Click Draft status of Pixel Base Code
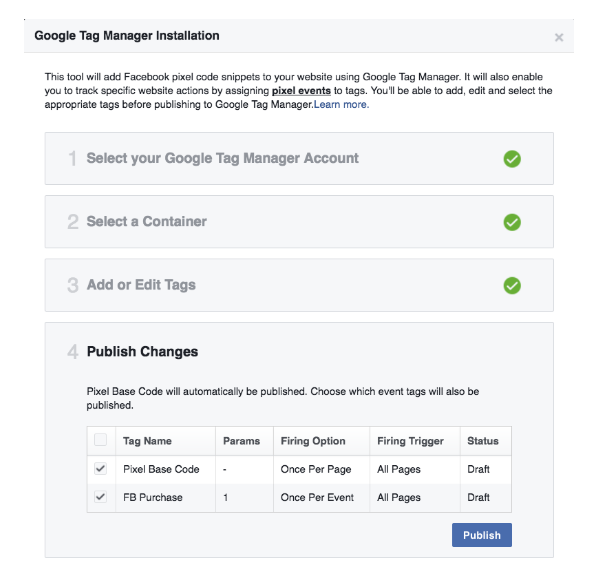This screenshot has height=568, width=600. coord(478,469)
